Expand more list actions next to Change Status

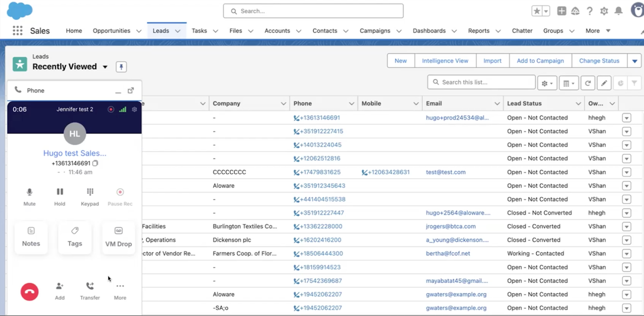point(634,61)
